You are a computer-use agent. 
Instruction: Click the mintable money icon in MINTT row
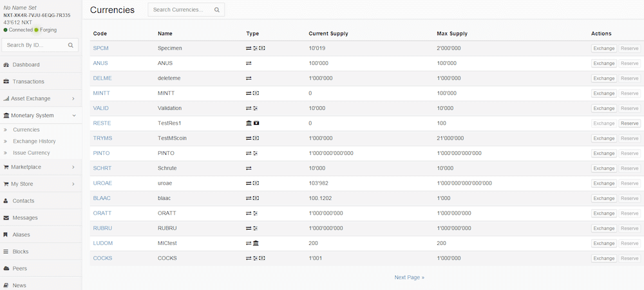(x=256, y=93)
